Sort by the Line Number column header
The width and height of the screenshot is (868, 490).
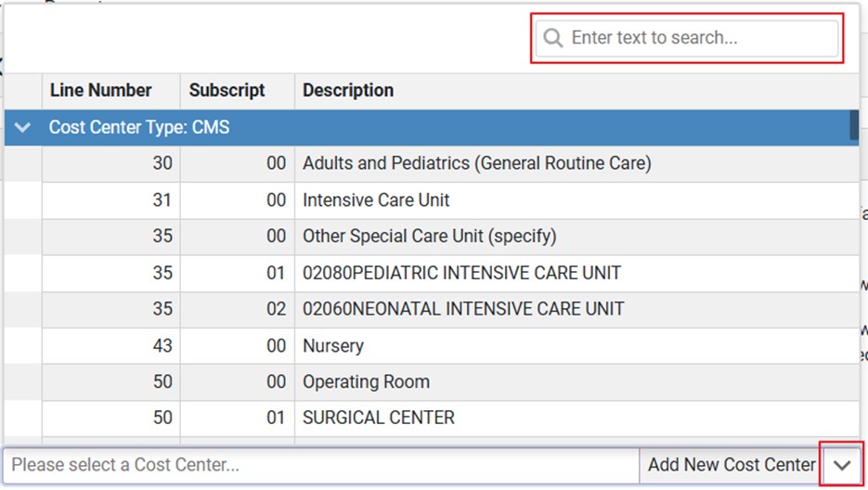coord(100,90)
